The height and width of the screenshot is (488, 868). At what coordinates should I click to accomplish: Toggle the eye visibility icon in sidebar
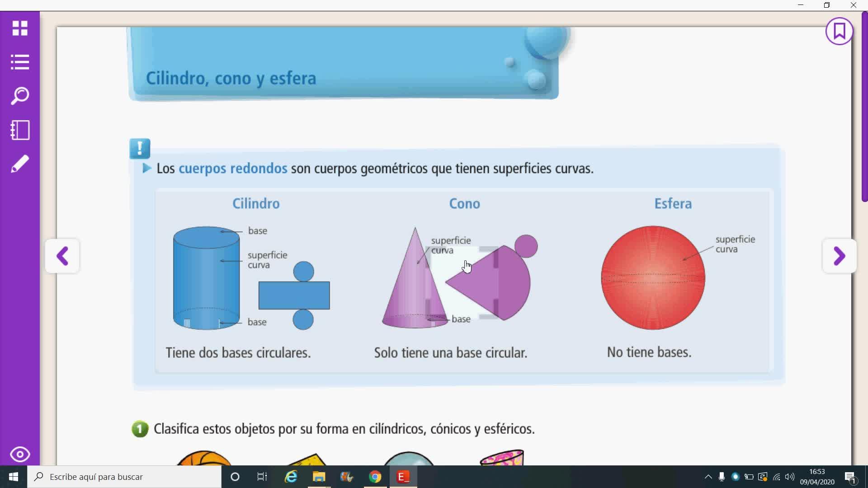tap(20, 454)
